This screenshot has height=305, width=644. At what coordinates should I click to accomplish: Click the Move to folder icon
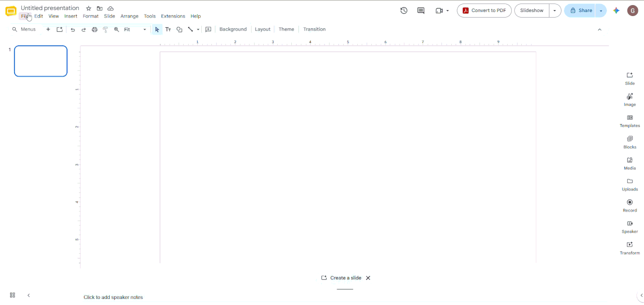(100, 9)
